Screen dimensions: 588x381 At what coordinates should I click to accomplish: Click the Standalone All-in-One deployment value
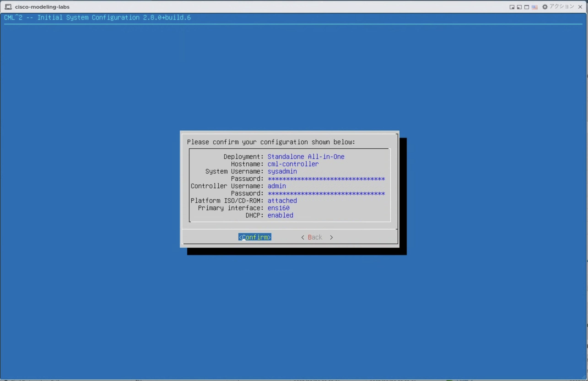[306, 157]
